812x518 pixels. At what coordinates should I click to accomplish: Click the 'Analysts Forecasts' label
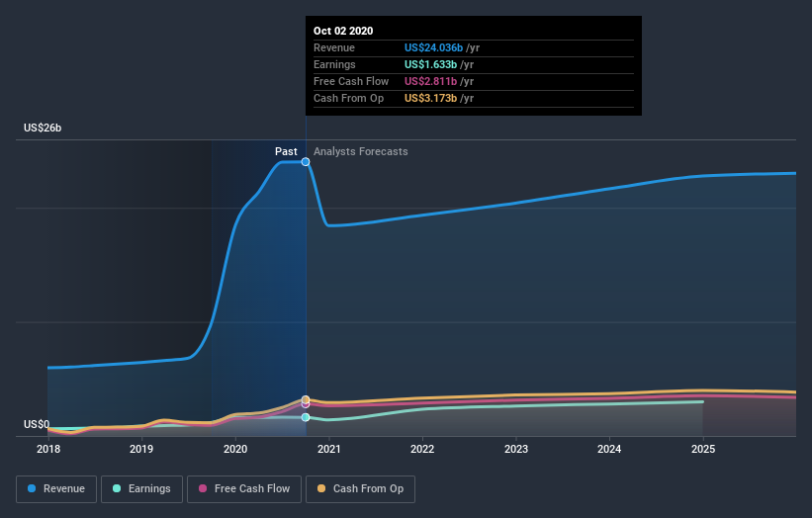pyautogui.click(x=360, y=151)
